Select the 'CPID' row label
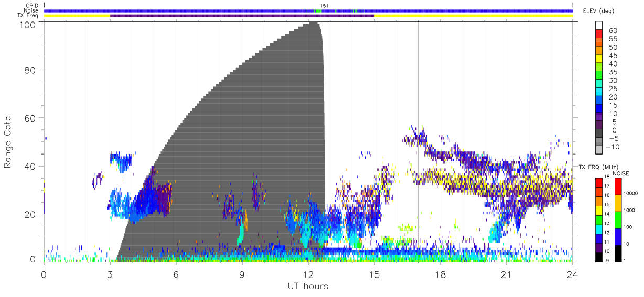 coord(32,6)
